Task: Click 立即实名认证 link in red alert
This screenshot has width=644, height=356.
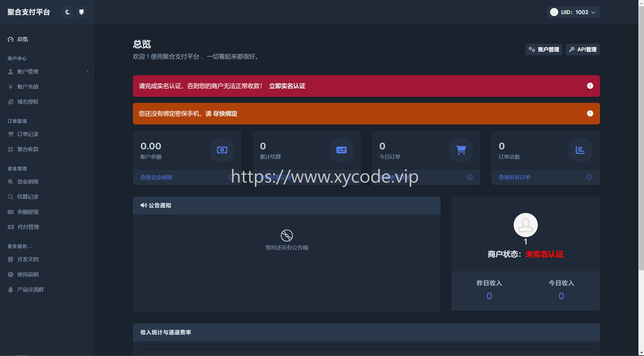Action: 287,86
